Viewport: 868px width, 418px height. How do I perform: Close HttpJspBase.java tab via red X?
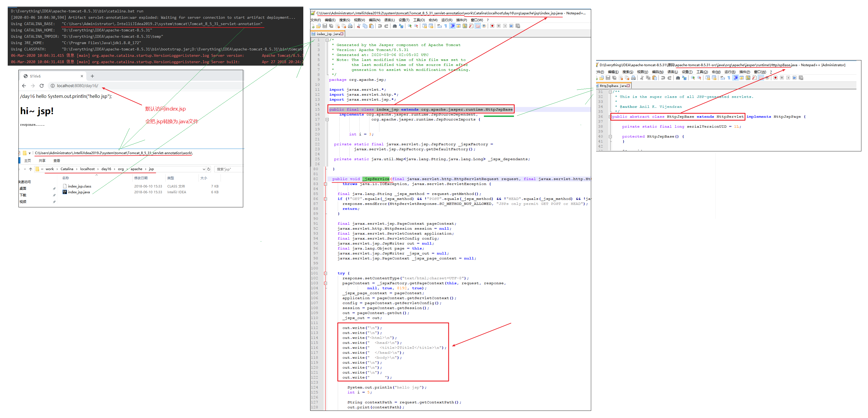click(x=628, y=86)
